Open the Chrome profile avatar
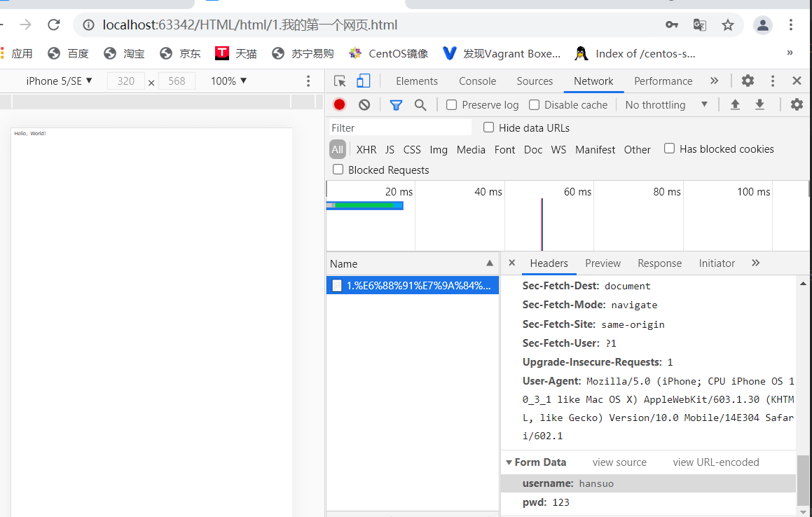 (763, 25)
